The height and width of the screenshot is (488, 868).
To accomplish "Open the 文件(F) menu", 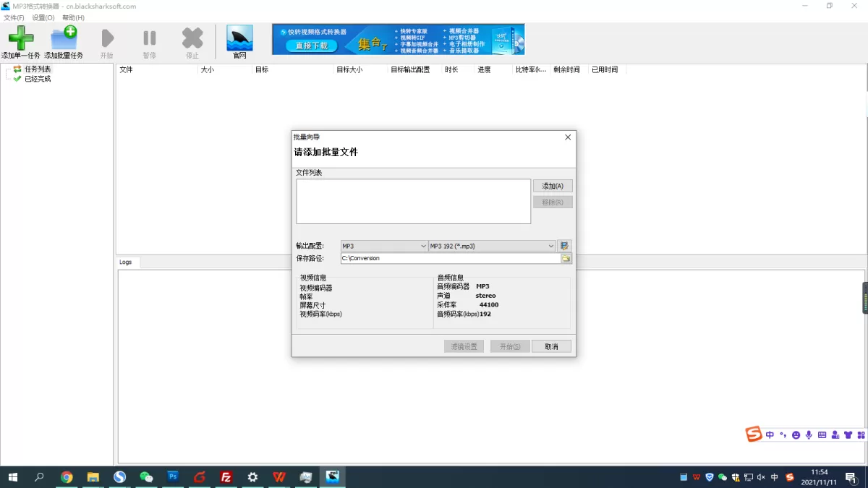I will click(x=14, y=17).
